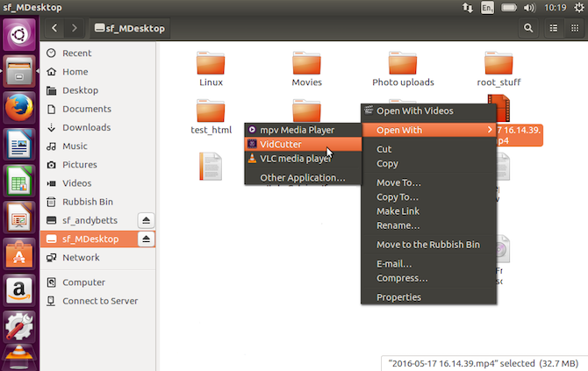Go forward with the forward arrow
Viewport: 588px width, 371px height.
tap(74, 28)
